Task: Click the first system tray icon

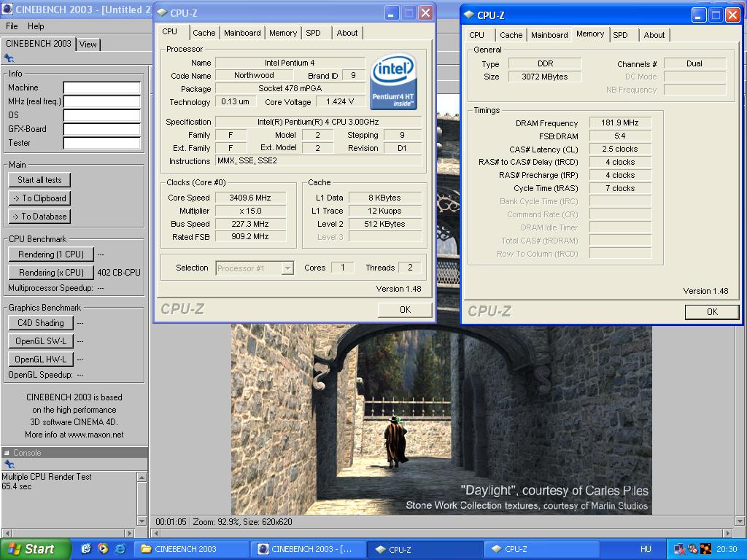Action: (x=679, y=549)
